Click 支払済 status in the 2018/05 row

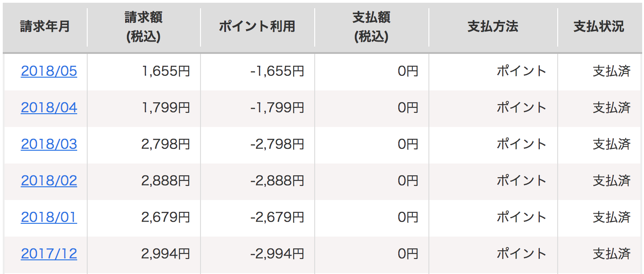pyautogui.click(x=612, y=71)
